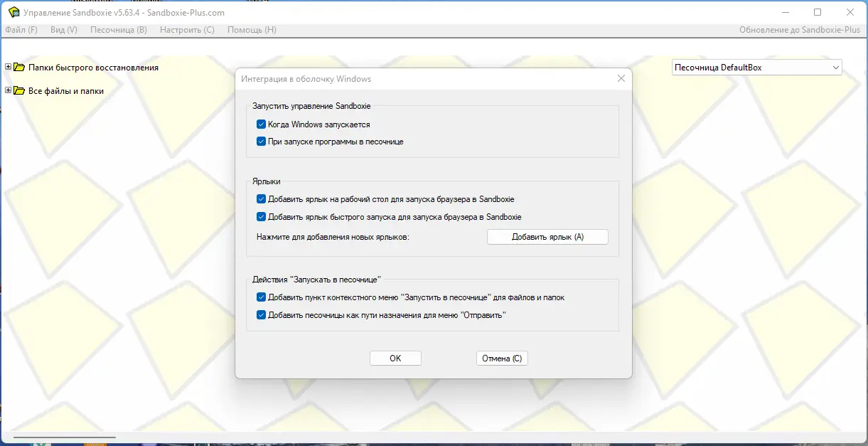
Task: Expand Все файлы и папки tree node
Action: (9, 91)
